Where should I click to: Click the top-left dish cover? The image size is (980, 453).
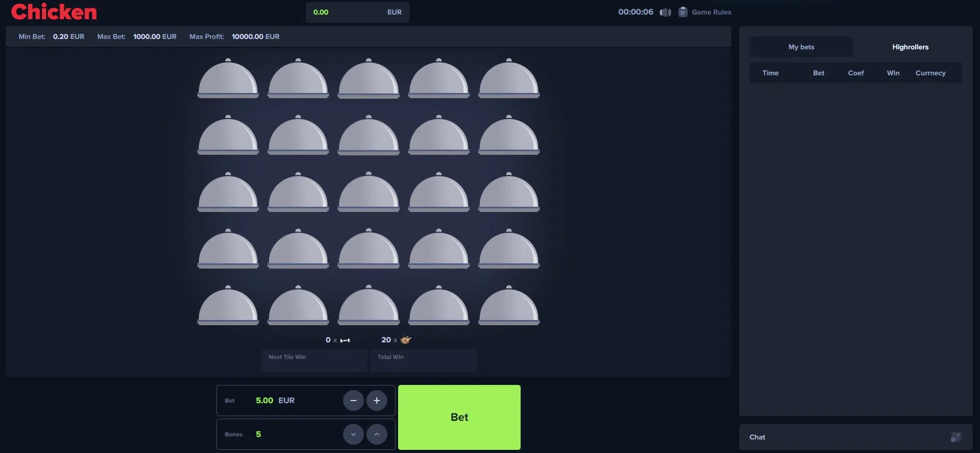point(228,79)
